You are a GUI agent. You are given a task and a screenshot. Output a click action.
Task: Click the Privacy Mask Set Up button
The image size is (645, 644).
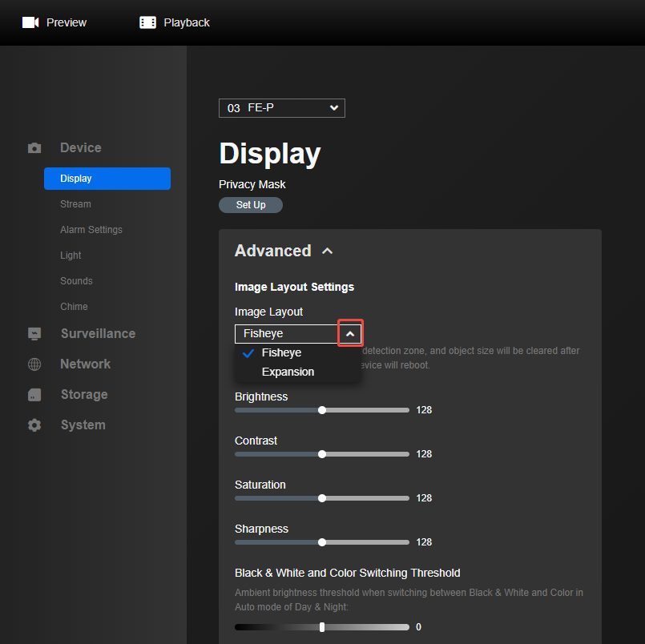pos(251,205)
